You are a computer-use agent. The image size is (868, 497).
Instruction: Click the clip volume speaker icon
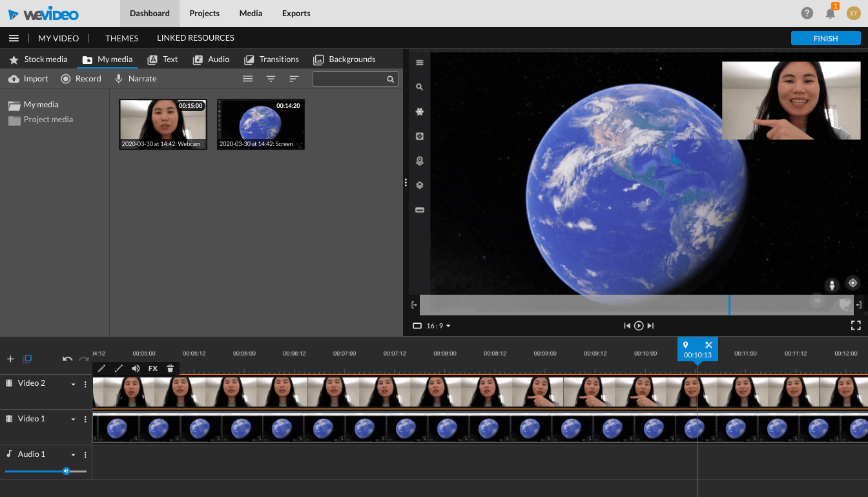(136, 368)
